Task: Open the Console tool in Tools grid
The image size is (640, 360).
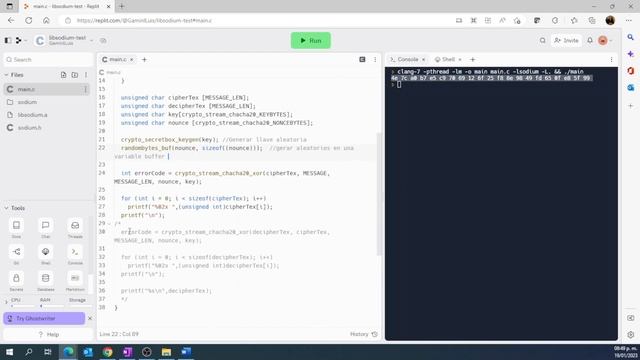Action: pos(75,255)
